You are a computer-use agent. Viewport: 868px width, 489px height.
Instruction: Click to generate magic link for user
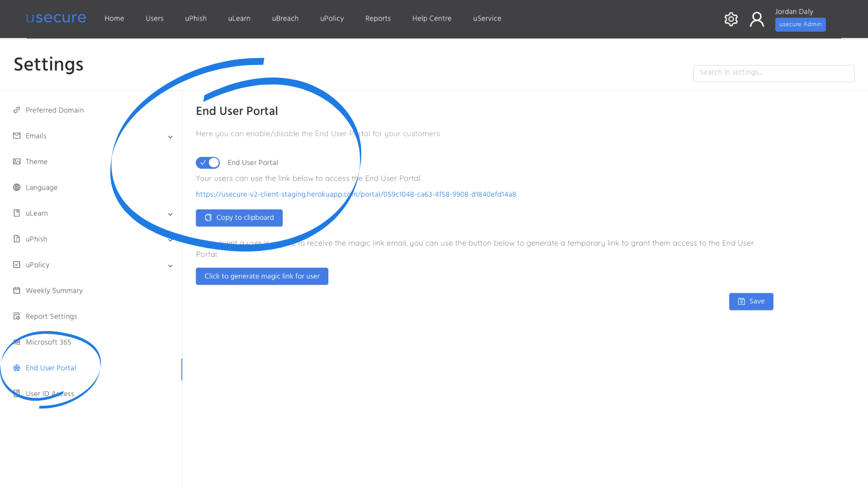pyautogui.click(x=262, y=276)
